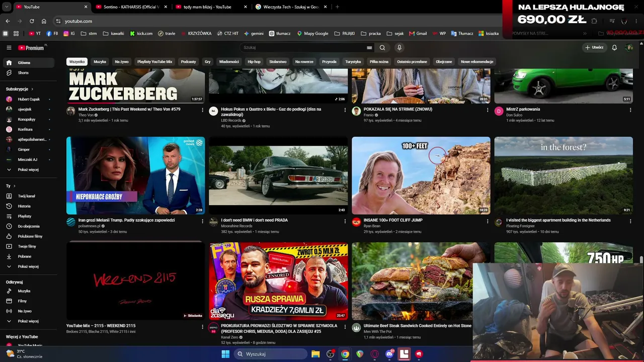Open the PAJĄKI bookmark folder
Screen dimensions: 644x362
click(x=344, y=34)
